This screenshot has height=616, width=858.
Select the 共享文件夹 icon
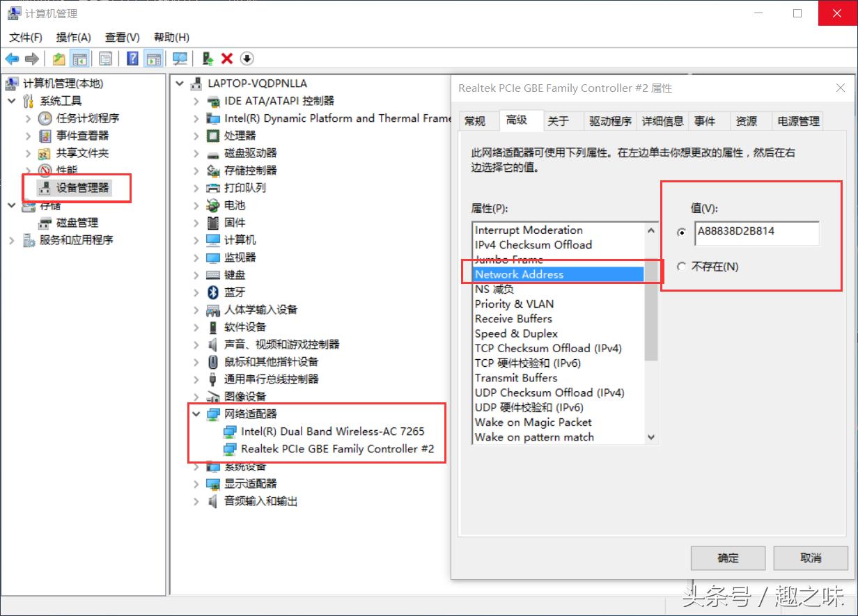point(45,153)
